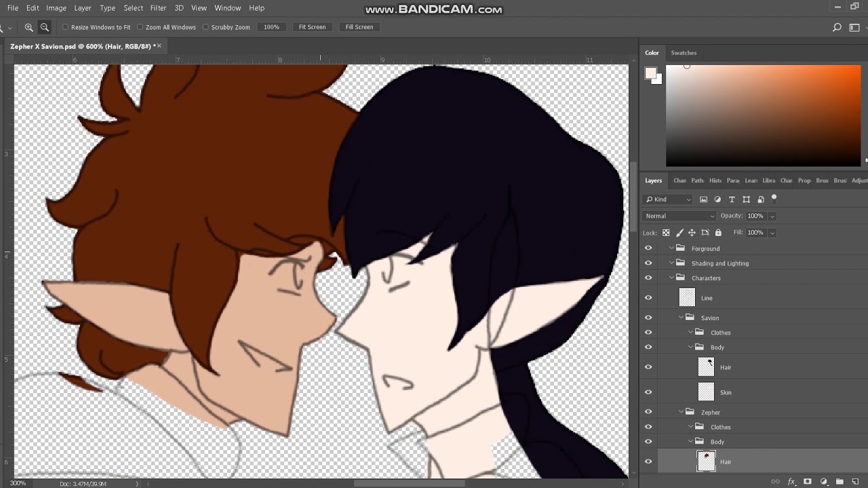Image resolution: width=868 pixels, height=488 pixels.
Task: Close the Zepher X Savion.psd document tab
Action: (x=159, y=46)
